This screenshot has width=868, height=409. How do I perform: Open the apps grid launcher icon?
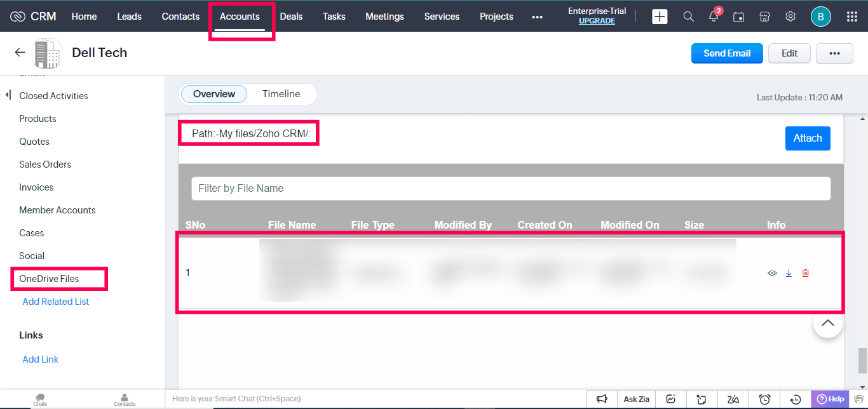[x=852, y=17]
